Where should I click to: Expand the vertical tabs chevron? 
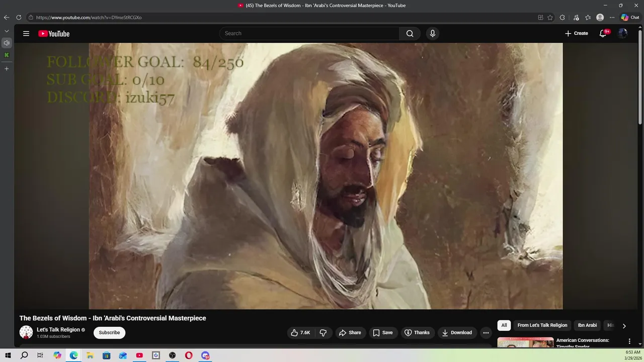(7, 31)
